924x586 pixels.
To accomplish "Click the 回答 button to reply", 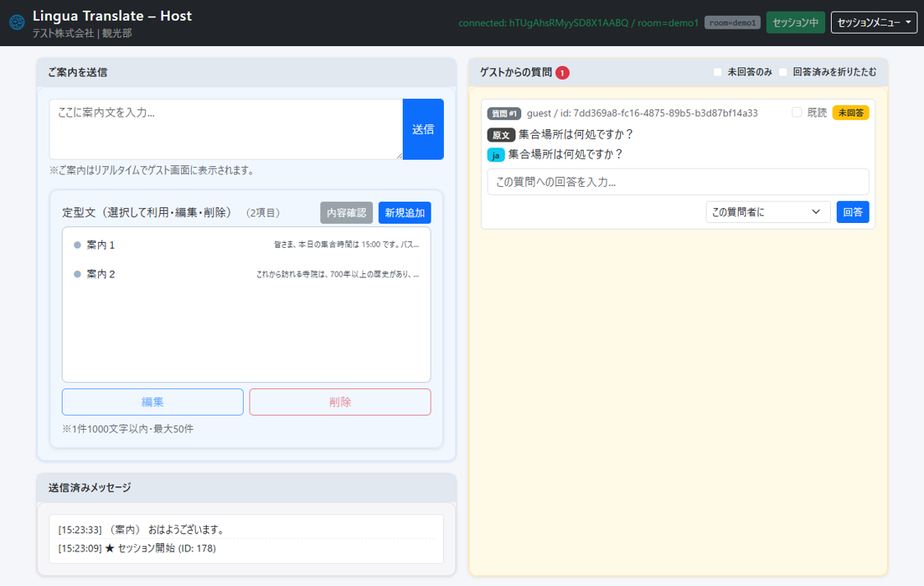I will pos(852,212).
